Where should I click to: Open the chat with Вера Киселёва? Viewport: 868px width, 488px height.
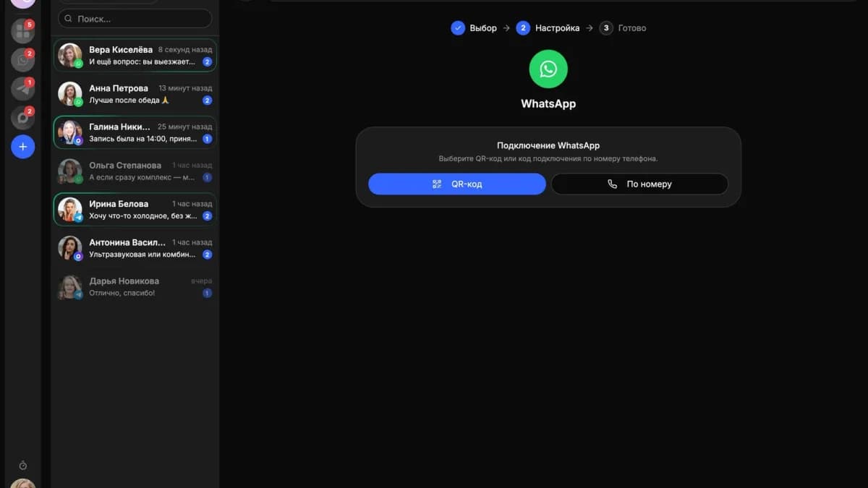(x=135, y=56)
